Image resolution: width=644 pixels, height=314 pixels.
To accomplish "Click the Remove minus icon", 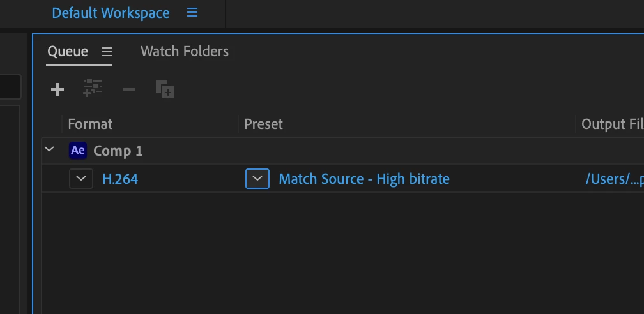I will tap(129, 89).
